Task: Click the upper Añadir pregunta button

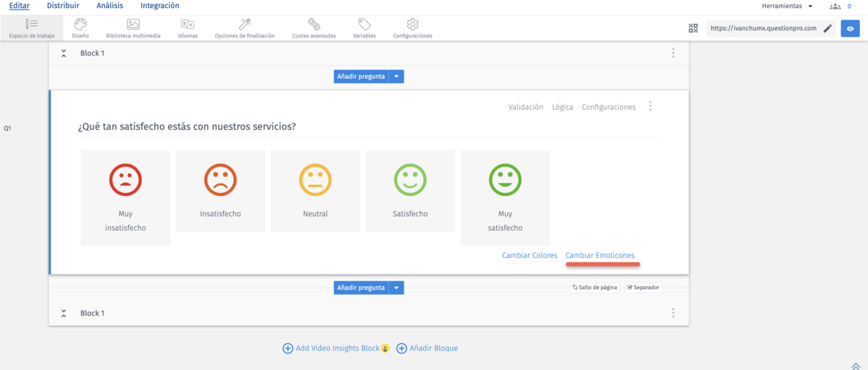Action: 361,76
